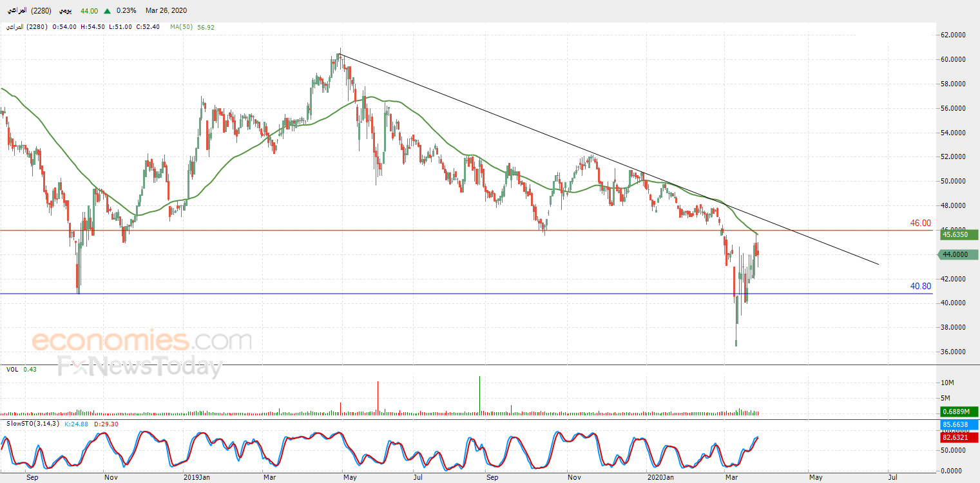Select the red 82.6321 stochastic tag
980x483 pixels.
tap(959, 437)
